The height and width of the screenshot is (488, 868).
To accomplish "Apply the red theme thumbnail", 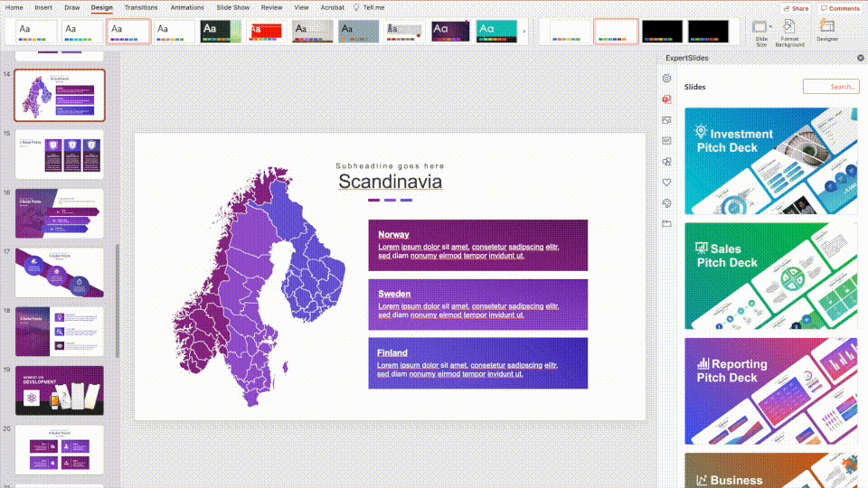I will point(267,32).
